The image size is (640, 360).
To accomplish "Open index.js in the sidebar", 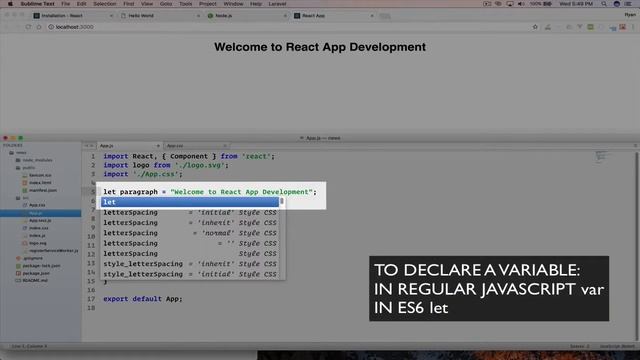I will [37, 236].
